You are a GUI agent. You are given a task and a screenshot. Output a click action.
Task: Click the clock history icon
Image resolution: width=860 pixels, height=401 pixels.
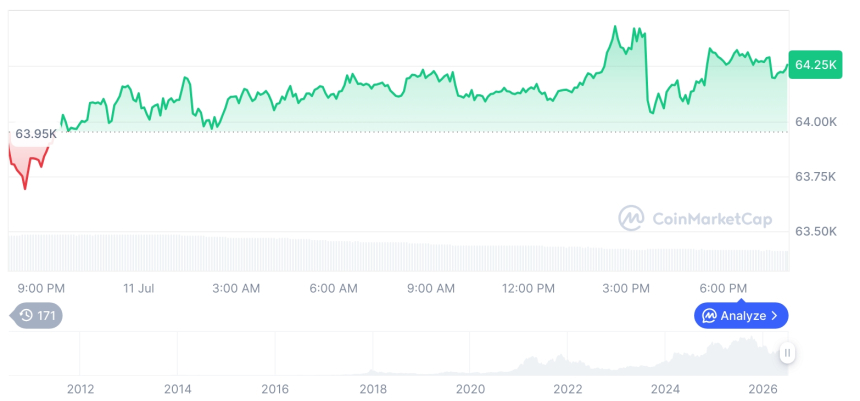(26, 315)
